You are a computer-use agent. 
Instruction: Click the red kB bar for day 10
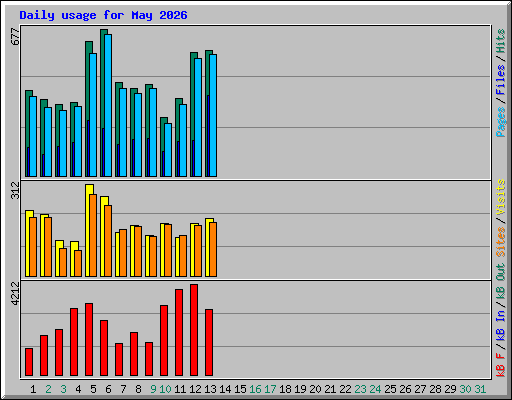(164, 341)
